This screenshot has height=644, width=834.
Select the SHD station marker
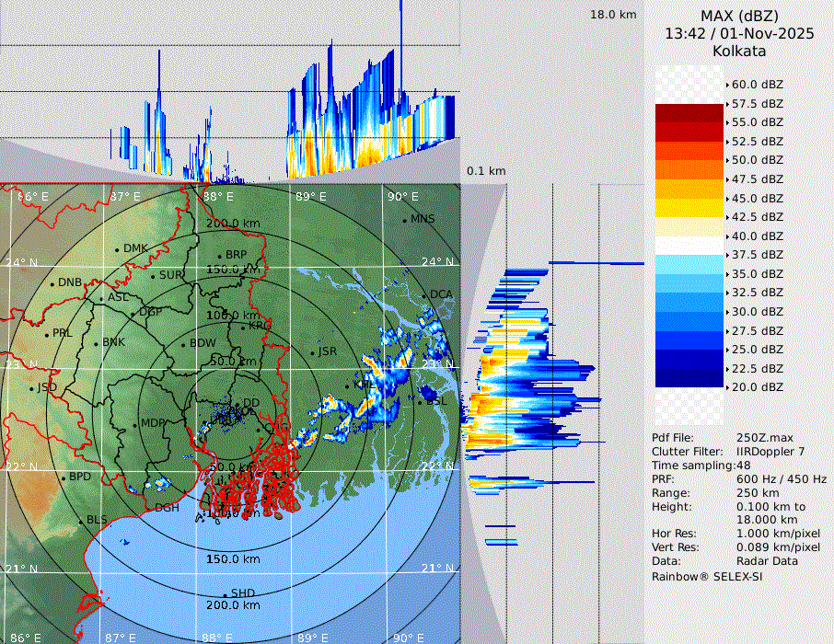[226, 594]
